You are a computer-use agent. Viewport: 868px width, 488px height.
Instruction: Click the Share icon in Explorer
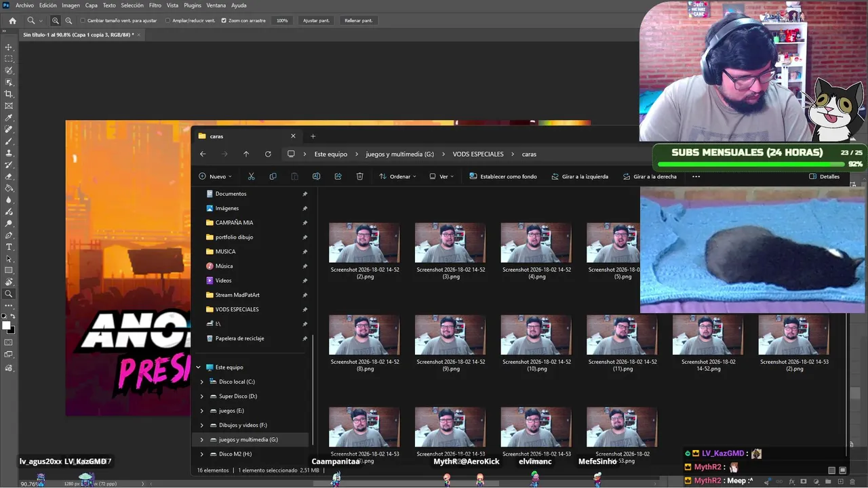pos(338,176)
